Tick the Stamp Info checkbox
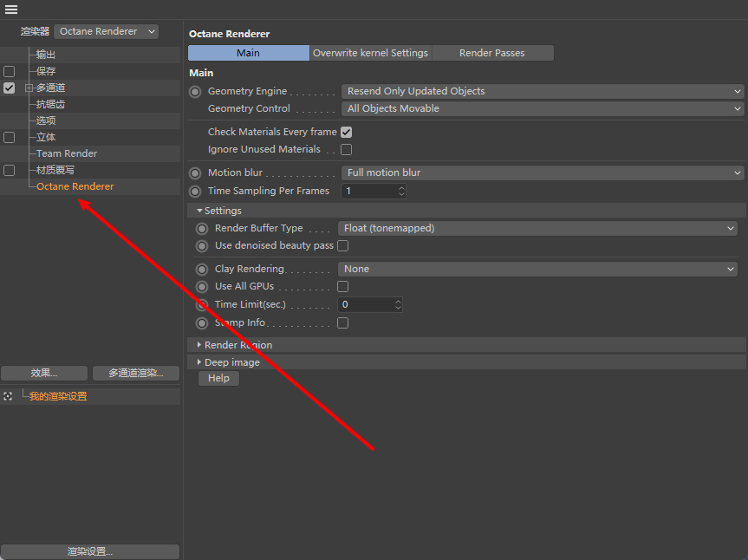 tap(343, 323)
